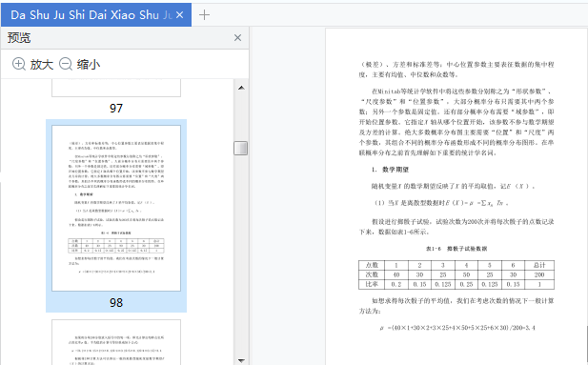The width and height of the screenshot is (588, 365).
Task: Close the 预览 preview panel
Action: tap(237, 37)
